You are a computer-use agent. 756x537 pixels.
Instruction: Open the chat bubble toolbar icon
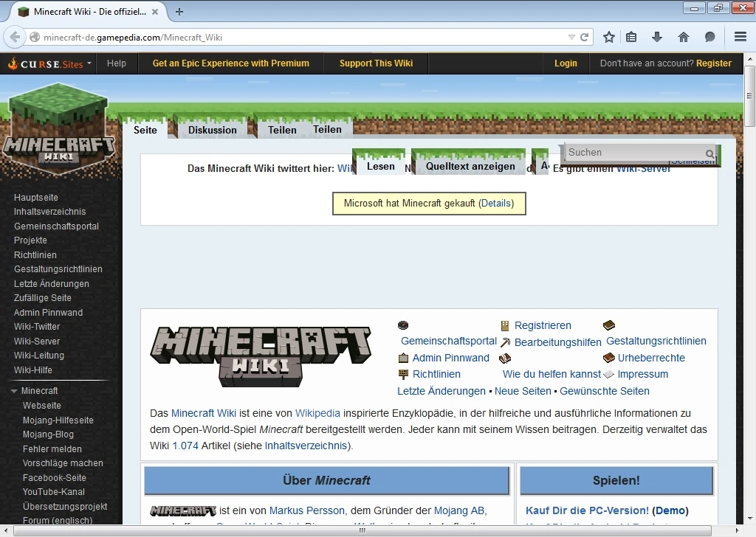click(709, 37)
